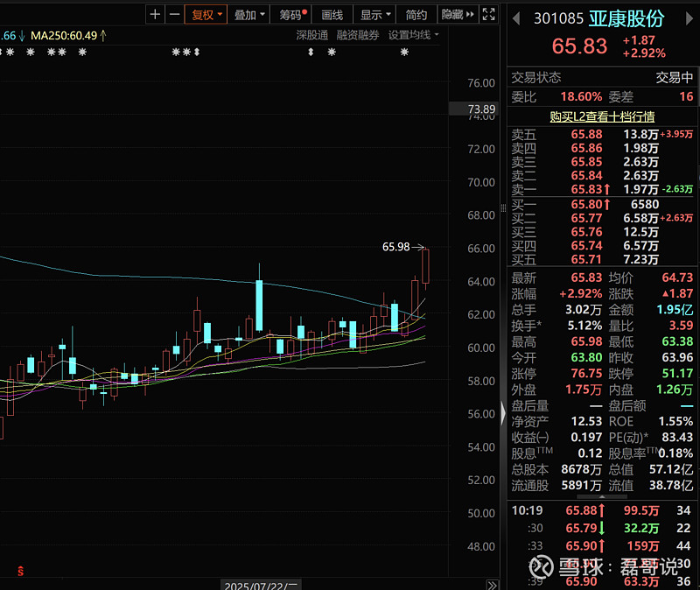Screen dimensions: 700x590
Task: Click the 最低 value 63.38
Action: (x=677, y=341)
